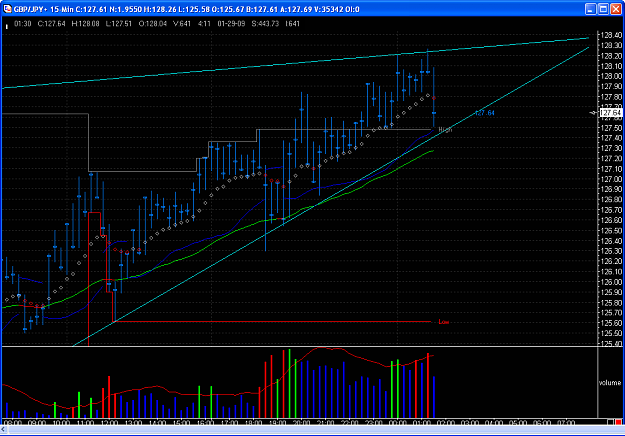625x436 pixels.
Task: Click the 12:00 time axis label
Action: [x=109, y=422]
